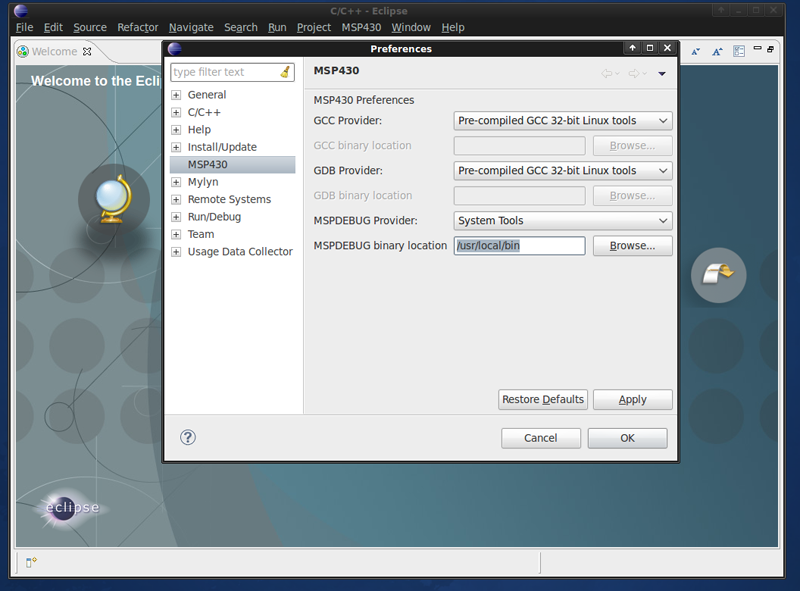The height and width of the screenshot is (591, 800).
Task: Expand the C/C++ tree node
Action: coord(176,112)
